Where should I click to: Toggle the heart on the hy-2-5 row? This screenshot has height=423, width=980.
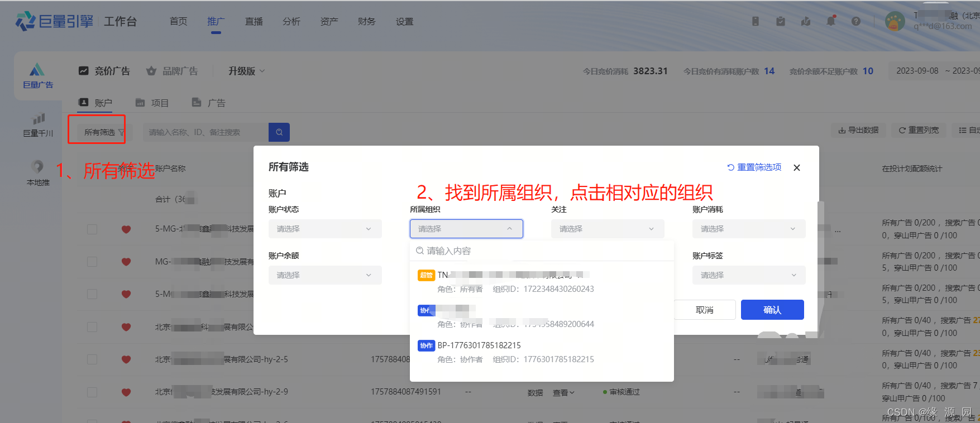(126, 359)
